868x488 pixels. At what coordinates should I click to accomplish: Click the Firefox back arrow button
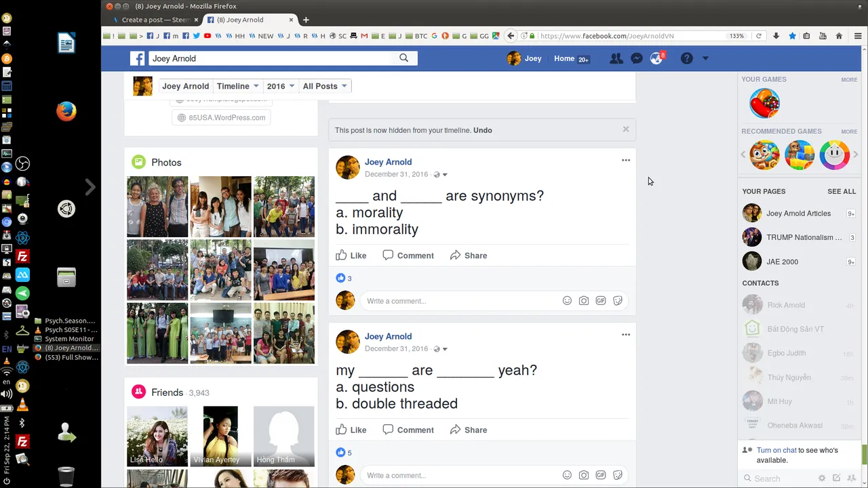(511, 36)
